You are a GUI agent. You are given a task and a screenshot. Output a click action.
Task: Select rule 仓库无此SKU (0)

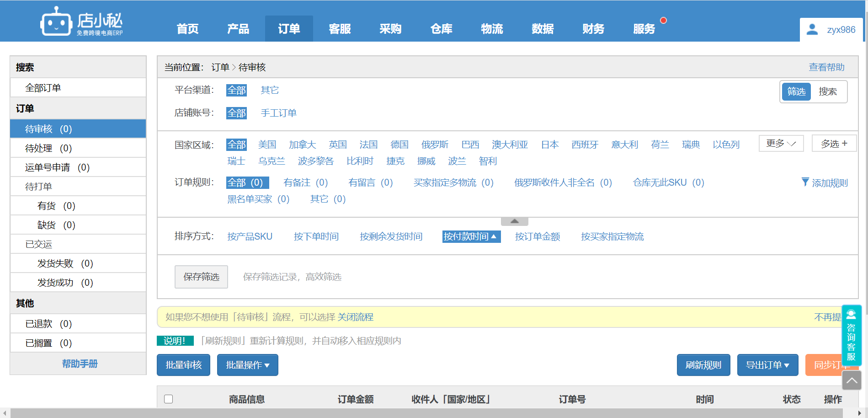coord(668,182)
